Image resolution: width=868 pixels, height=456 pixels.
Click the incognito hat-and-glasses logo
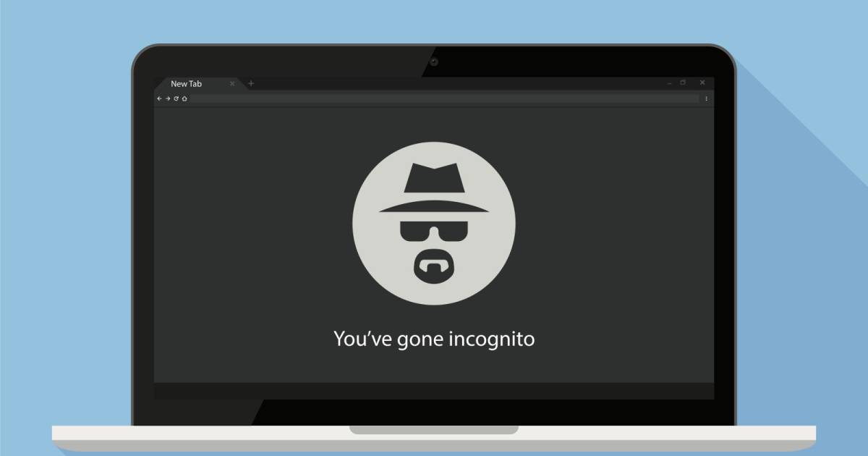pos(434,224)
